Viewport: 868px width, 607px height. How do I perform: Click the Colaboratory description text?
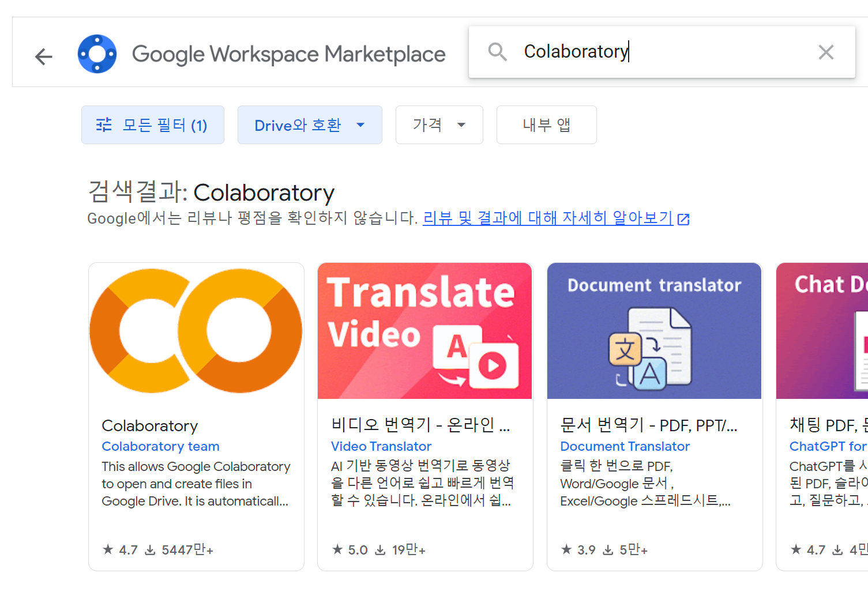(x=196, y=484)
